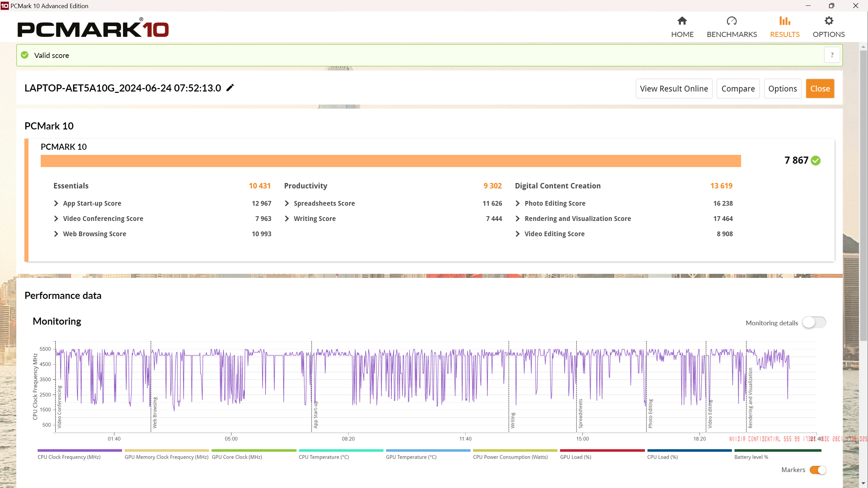
Task: Click the PCMark 10 title bar app icon
Action: pyautogui.click(x=4, y=6)
